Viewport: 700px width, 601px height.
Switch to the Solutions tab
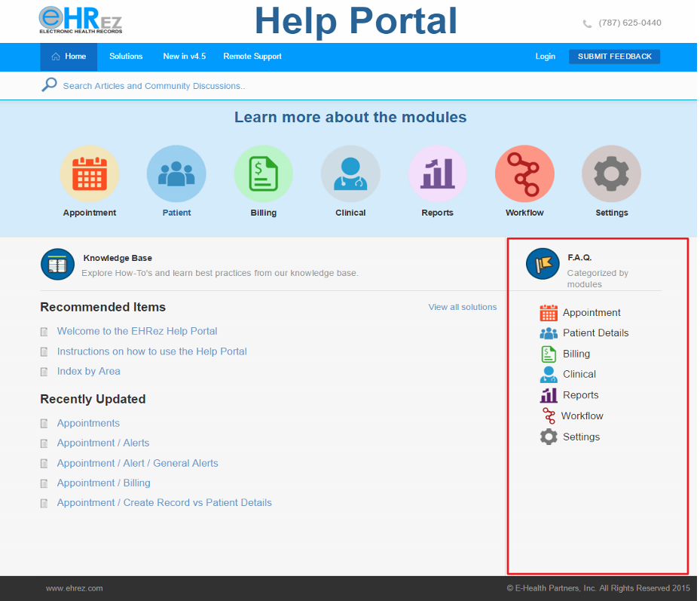(x=126, y=57)
